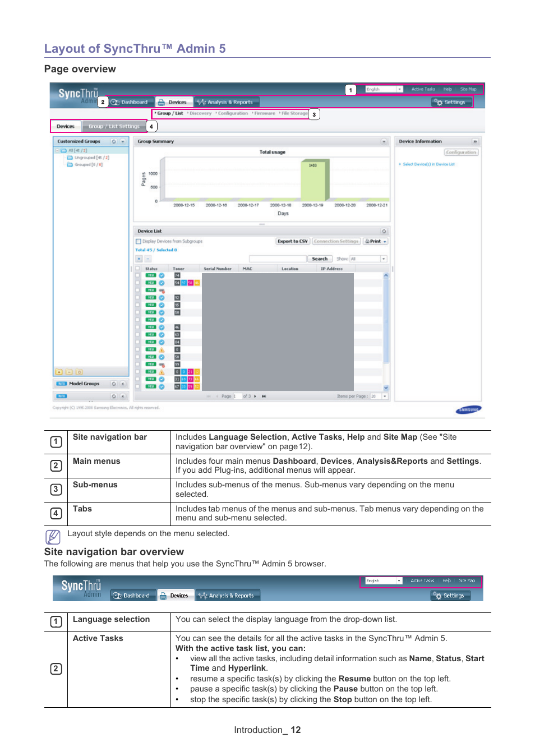
Task: Switch to the Group / List Settings tab
Action: coord(113,126)
